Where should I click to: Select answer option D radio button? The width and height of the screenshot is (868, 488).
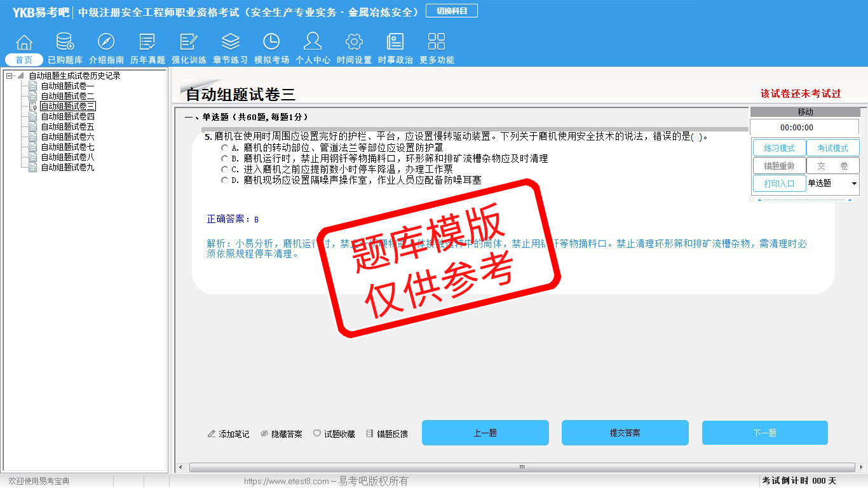pos(224,180)
